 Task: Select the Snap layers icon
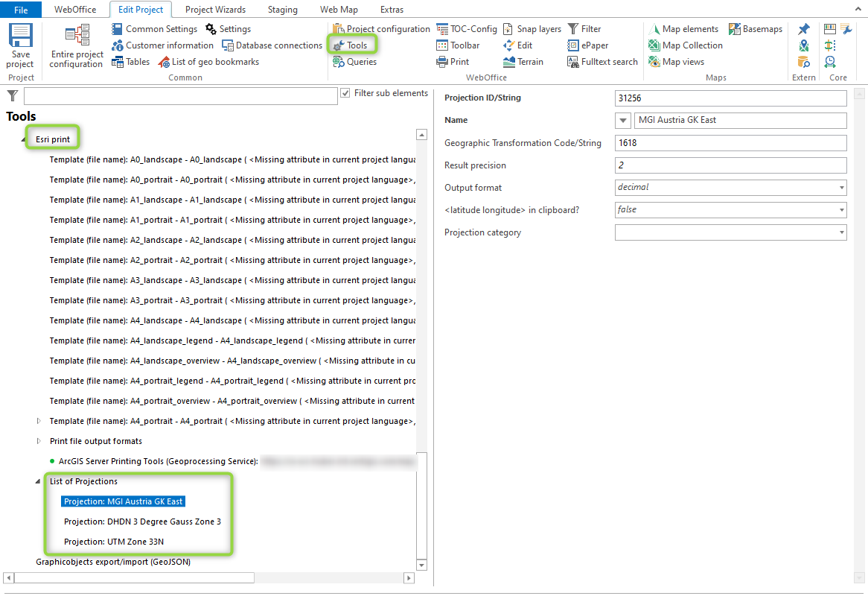click(532, 29)
